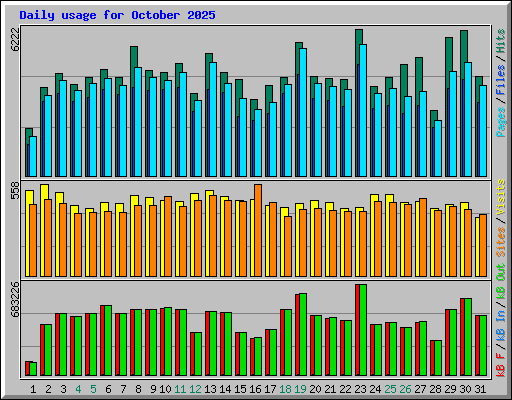Click day 1's small red kB F bar

point(27,368)
